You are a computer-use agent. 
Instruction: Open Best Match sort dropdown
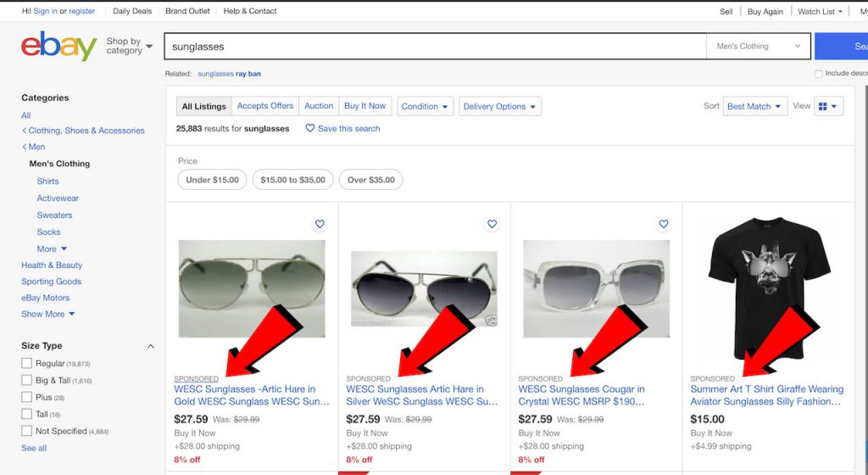click(755, 106)
